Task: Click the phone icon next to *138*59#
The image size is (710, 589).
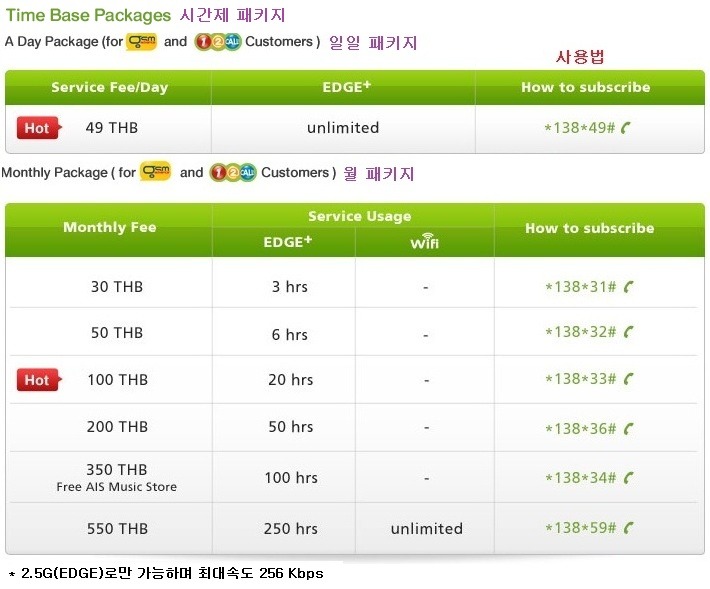Action: (x=628, y=528)
